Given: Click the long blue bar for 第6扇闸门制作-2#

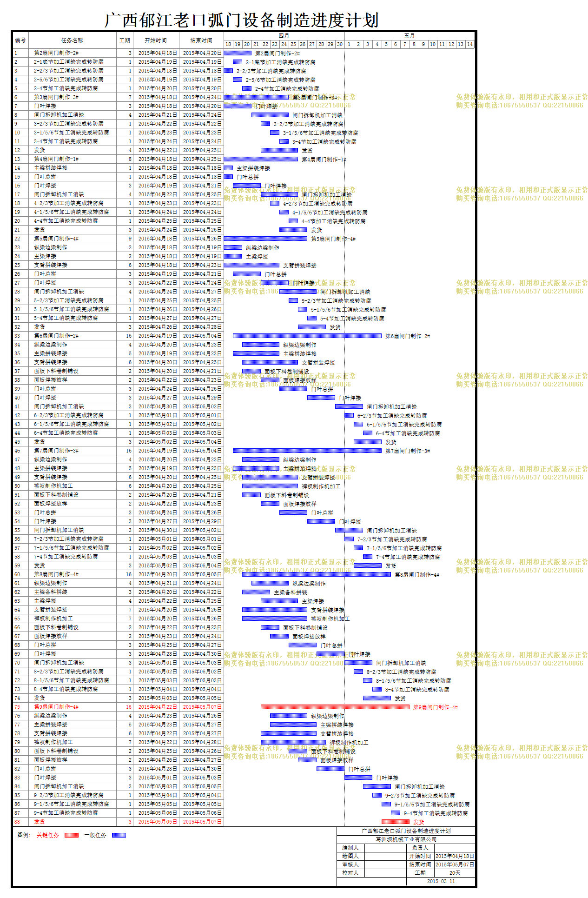Looking at the screenshot, I should [307, 336].
